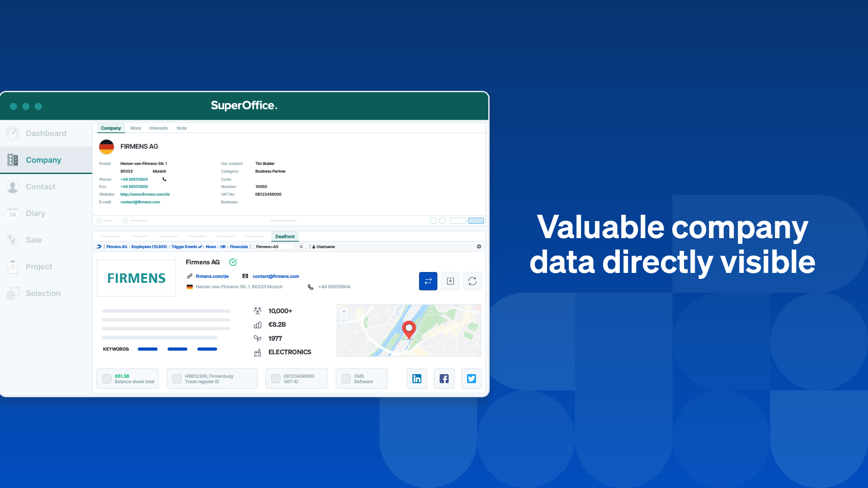Toggle the HRB12300 Trade register ID checkbox
868x488 pixels.
click(x=178, y=378)
